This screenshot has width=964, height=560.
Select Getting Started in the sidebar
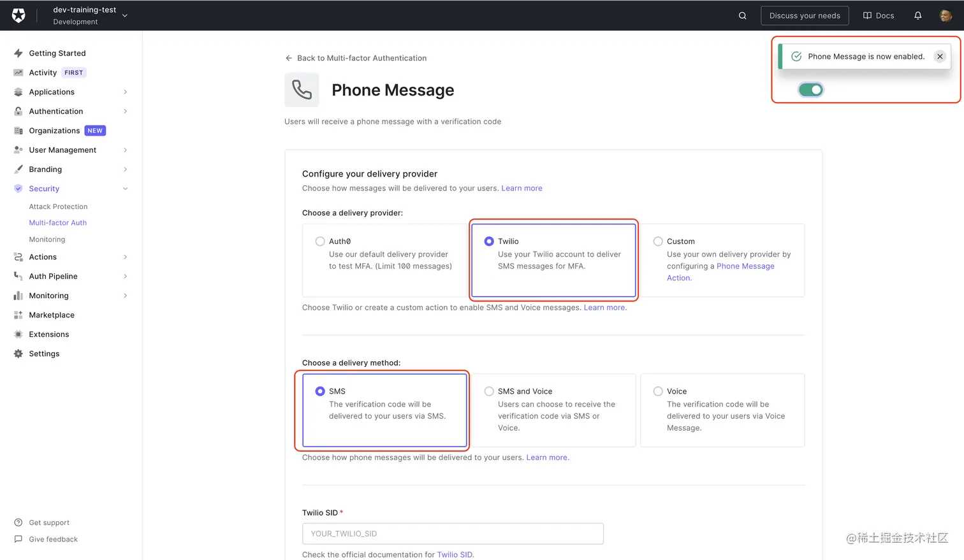[x=56, y=53]
